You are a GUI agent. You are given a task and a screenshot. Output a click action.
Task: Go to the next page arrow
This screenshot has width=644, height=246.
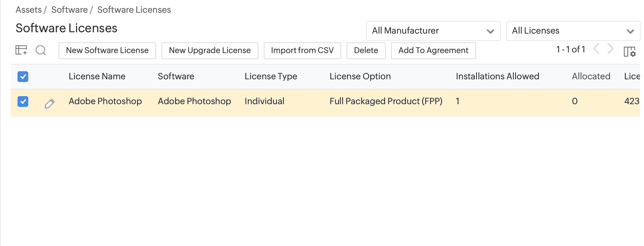tap(610, 49)
